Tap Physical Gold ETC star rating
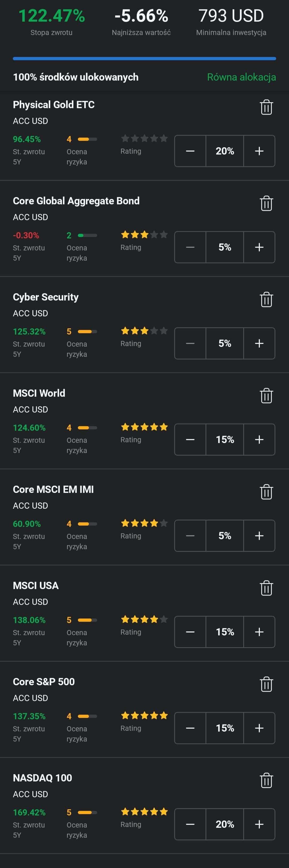Screen dimensions: 289x868 (144, 138)
